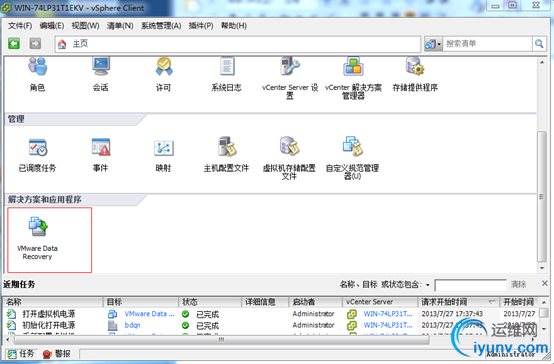The height and width of the screenshot is (364, 554).
Task: Open the 清单(N) menu
Action: (x=120, y=26)
